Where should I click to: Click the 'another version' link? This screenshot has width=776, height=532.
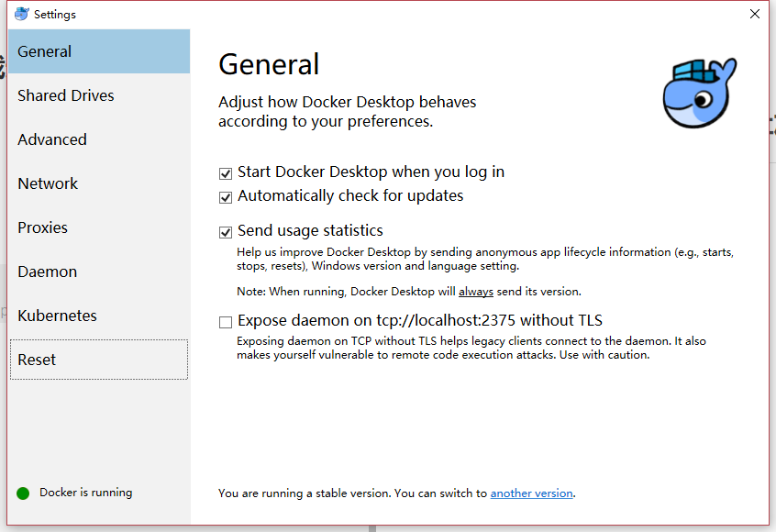coord(531,493)
